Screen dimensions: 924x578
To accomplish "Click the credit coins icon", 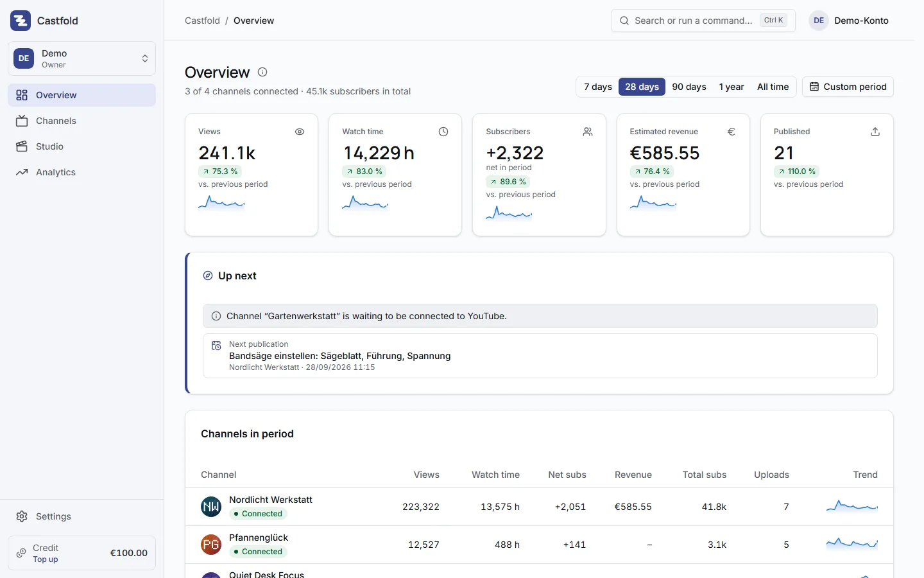I will 21,553.
